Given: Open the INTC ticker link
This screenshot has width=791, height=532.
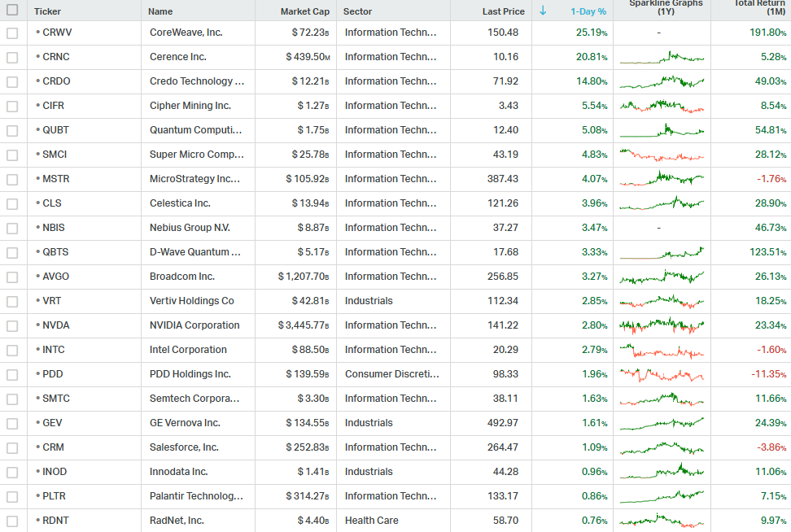Looking at the screenshot, I should [54, 350].
